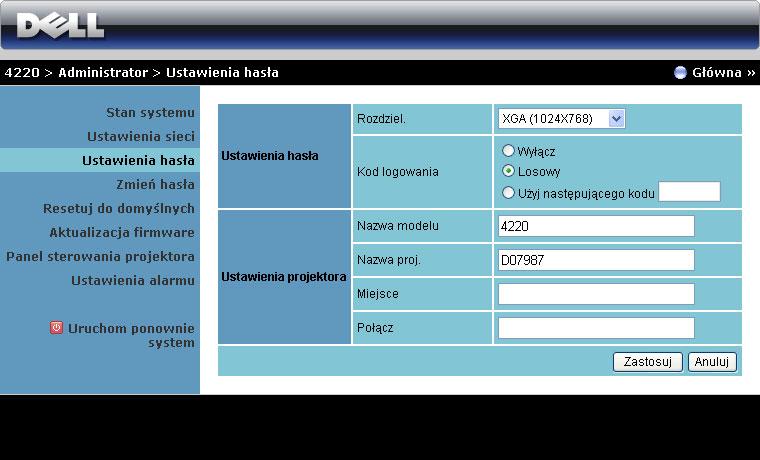Screen dimensions: 760x460
Task: Click 4220 in the breadcrumb
Action: 22,73
